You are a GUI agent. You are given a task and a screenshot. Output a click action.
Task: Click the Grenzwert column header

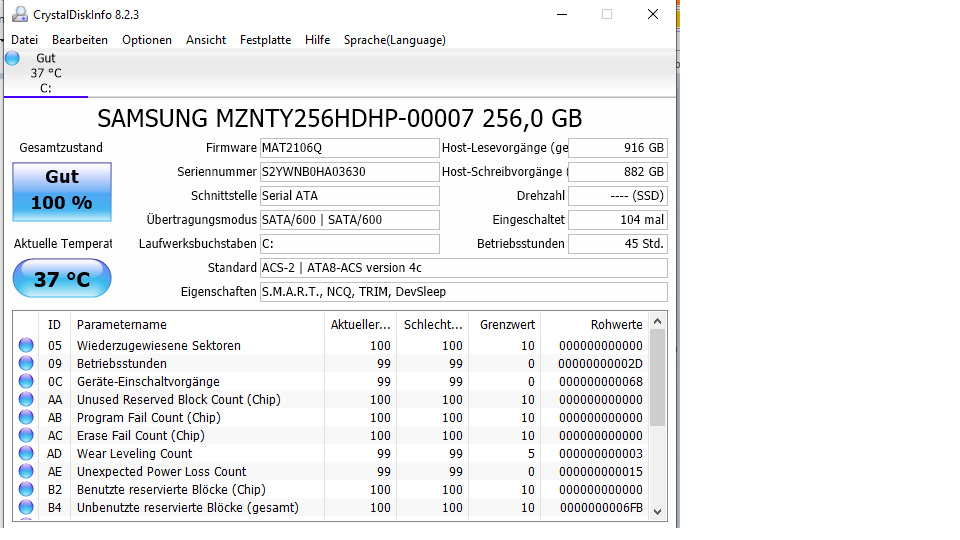pos(504,324)
